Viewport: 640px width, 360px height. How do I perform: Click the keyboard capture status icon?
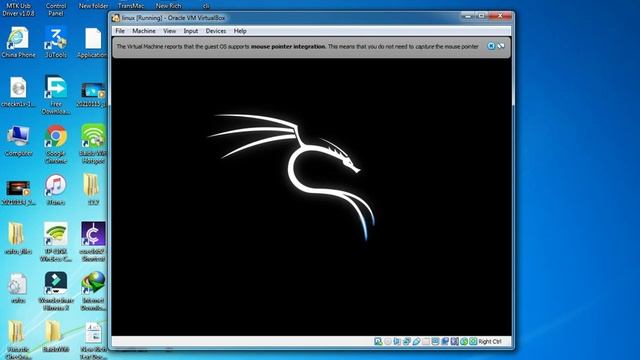click(x=473, y=341)
